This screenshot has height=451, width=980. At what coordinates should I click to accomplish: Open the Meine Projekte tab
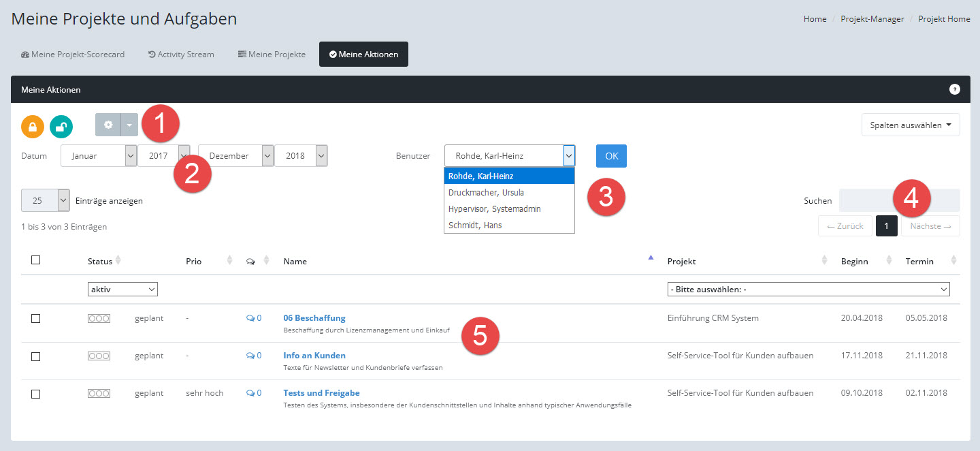[x=272, y=55]
